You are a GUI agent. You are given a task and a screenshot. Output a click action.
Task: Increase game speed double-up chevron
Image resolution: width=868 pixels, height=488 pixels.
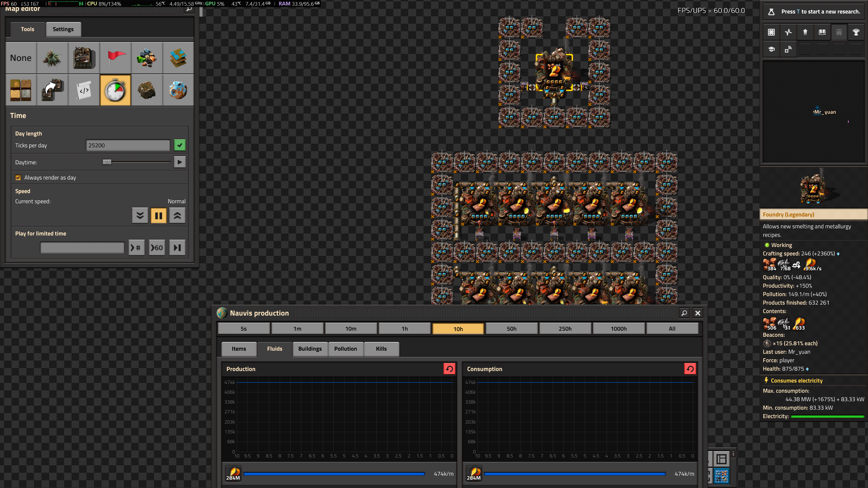click(177, 216)
